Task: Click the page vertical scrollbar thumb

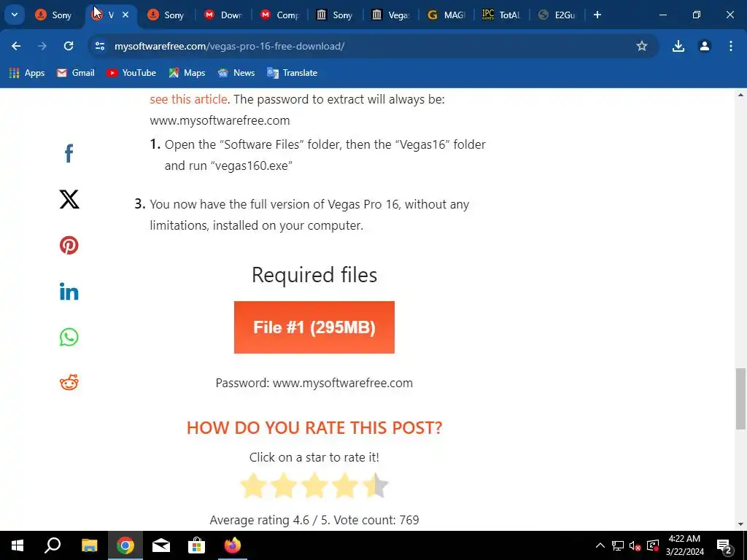Action: [741, 399]
